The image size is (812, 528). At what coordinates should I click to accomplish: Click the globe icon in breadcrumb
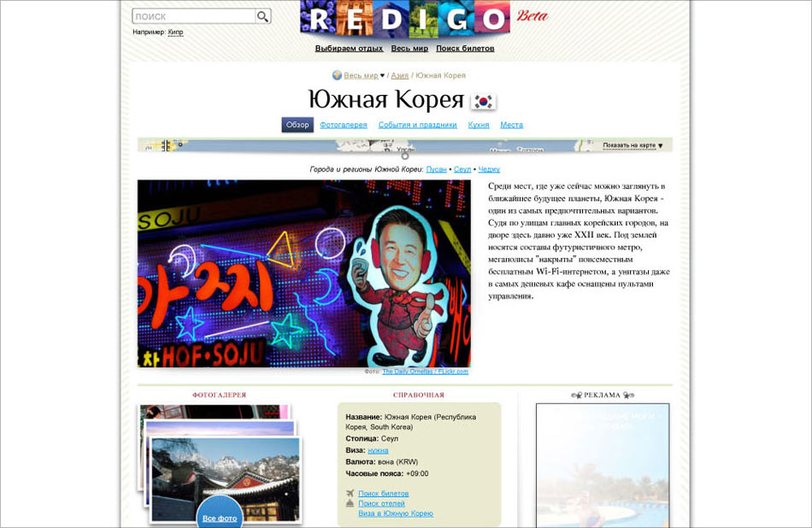click(x=337, y=75)
